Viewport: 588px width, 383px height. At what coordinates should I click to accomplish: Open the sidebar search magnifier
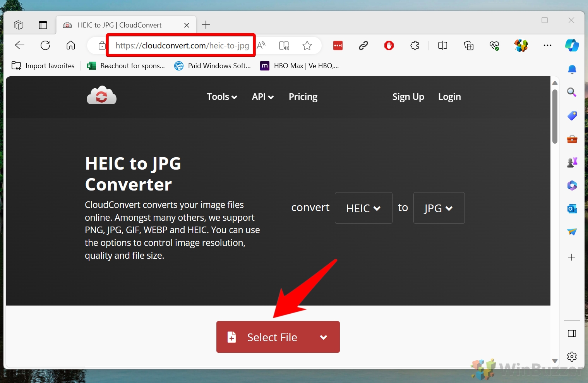pyautogui.click(x=572, y=92)
